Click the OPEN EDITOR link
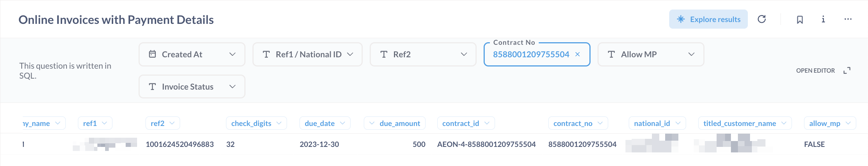This screenshot has height=166, width=868. click(815, 71)
